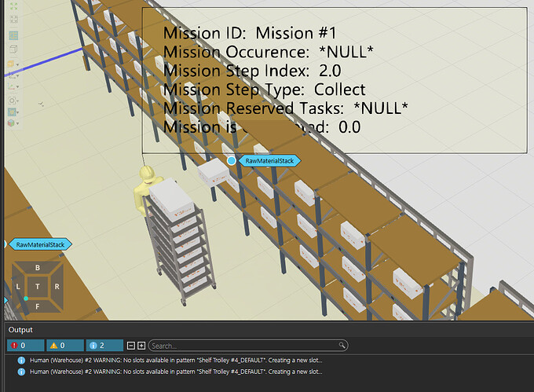Select the L (left) face on view cube
The width and height of the screenshot is (534, 392).
pos(18,287)
